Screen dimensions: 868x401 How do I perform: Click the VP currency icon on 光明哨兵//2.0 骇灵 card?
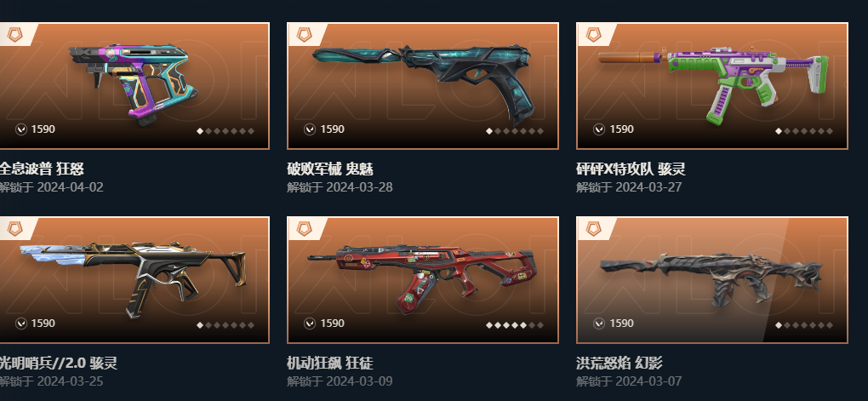click(x=21, y=324)
